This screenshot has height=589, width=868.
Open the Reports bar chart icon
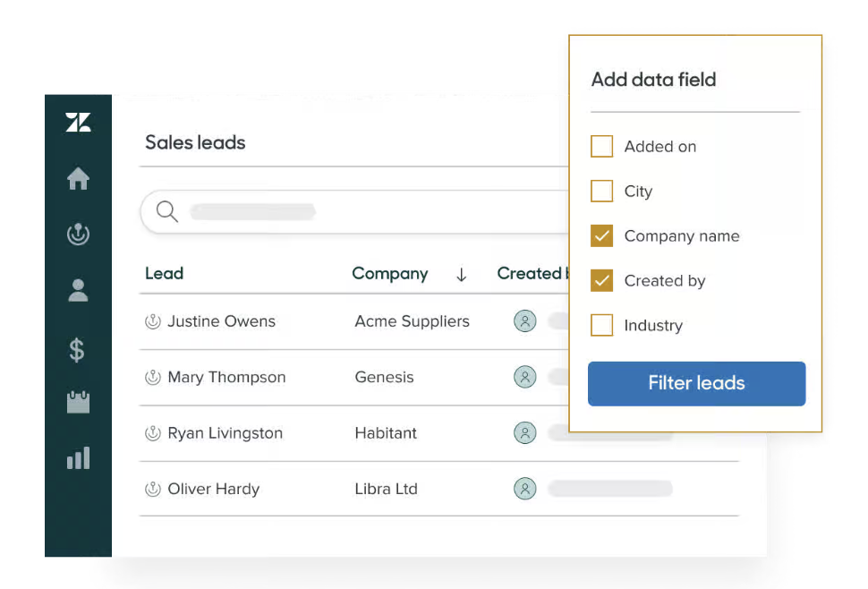coord(79,458)
